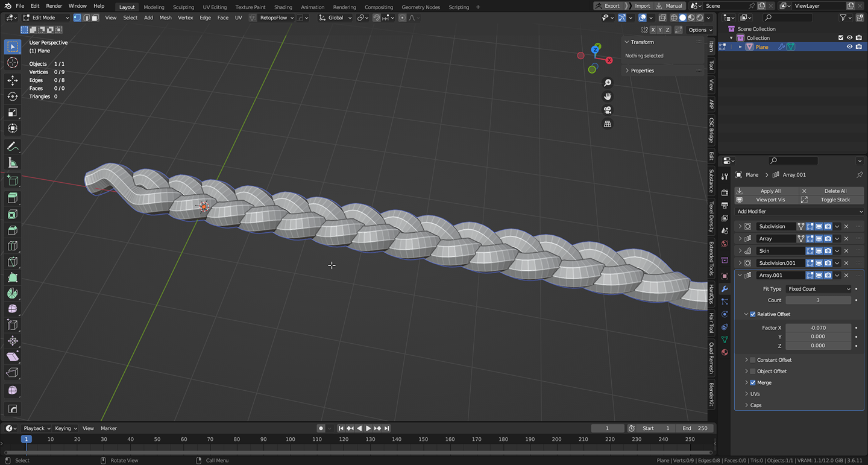Click the Factor X value field
This screenshot has height=465, width=868.
click(818, 328)
